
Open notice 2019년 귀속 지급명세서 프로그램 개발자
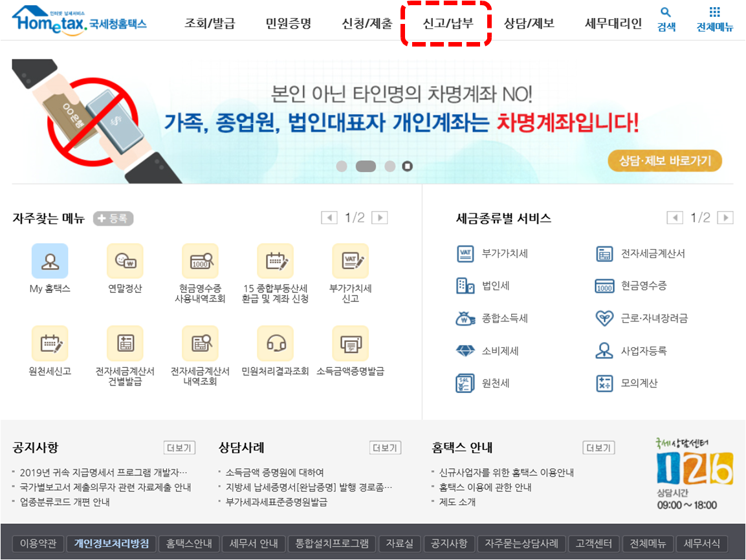tap(104, 473)
